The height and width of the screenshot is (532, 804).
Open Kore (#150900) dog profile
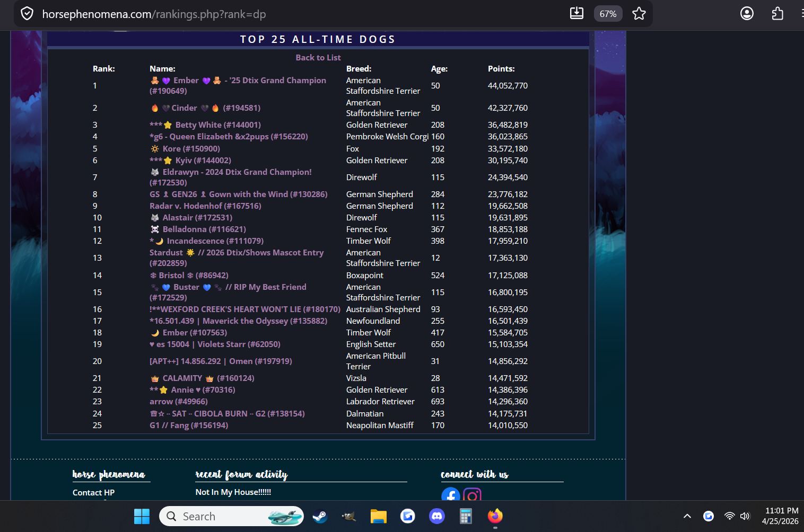(185, 149)
